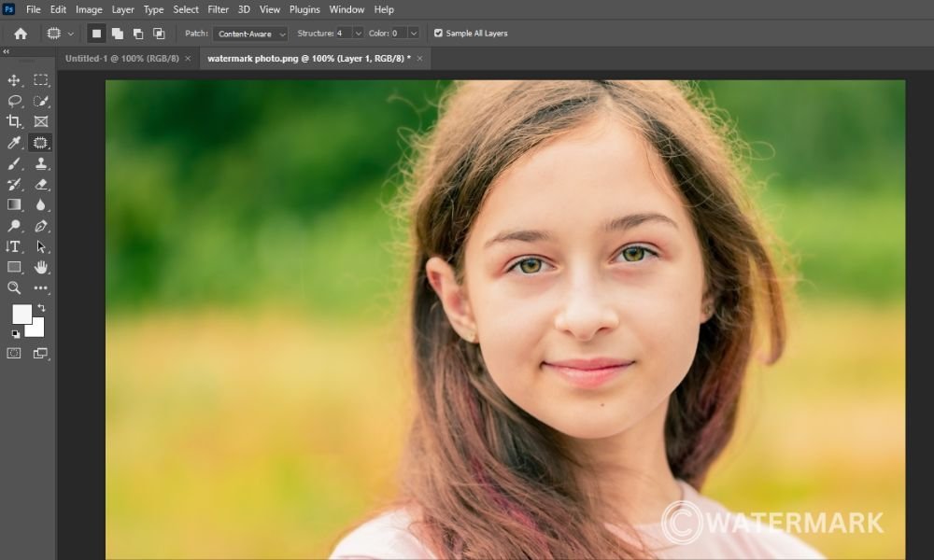Select the Eyedropper tool
Image resolution: width=934 pixels, height=560 pixels.
click(14, 143)
